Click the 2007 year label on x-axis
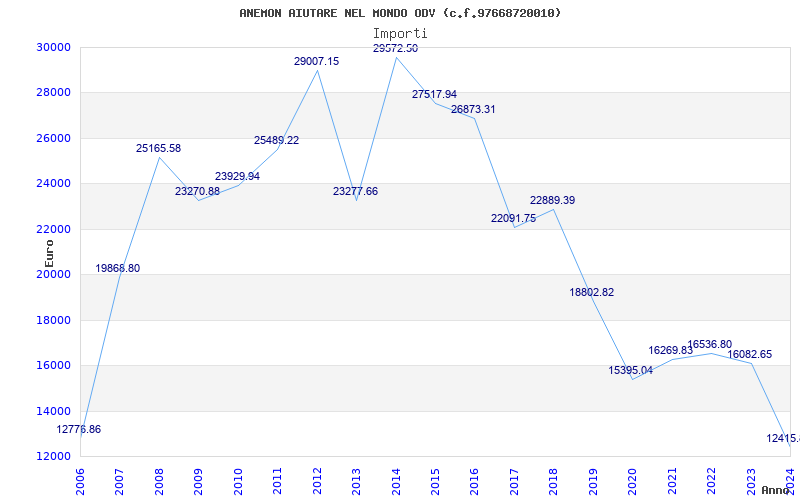 tap(119, 481)
